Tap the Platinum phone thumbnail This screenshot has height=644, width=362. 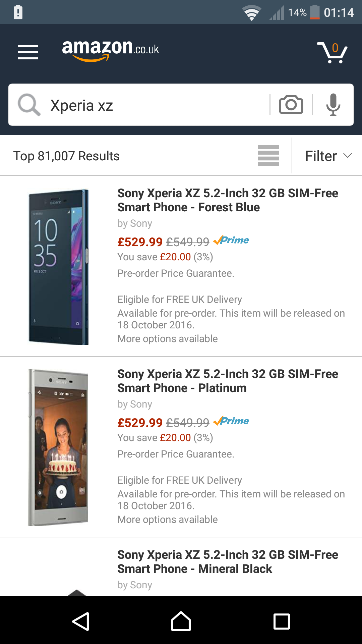[59, 447]
